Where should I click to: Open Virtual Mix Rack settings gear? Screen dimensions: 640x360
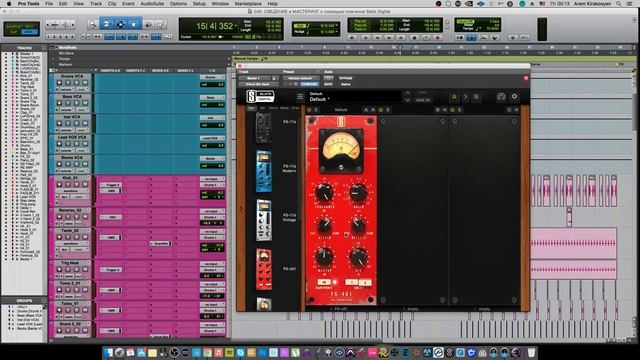pyautogui.click(x=514, y=97)
